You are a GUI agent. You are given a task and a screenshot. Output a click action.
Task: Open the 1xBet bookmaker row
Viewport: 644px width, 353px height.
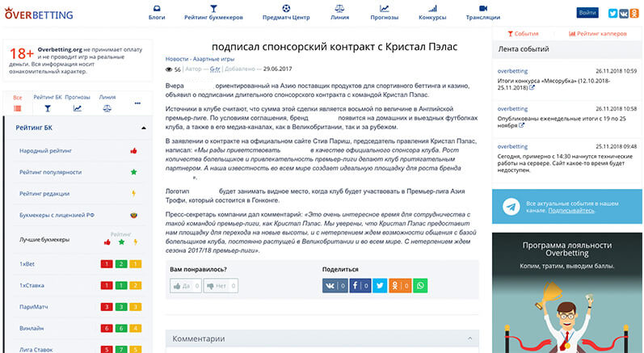[27, 264]
